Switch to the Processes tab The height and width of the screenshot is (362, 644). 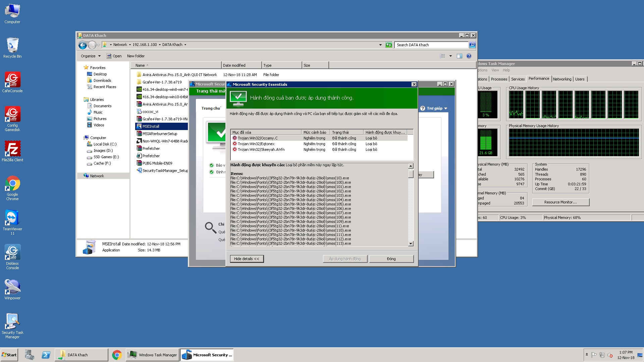point(499,79)
